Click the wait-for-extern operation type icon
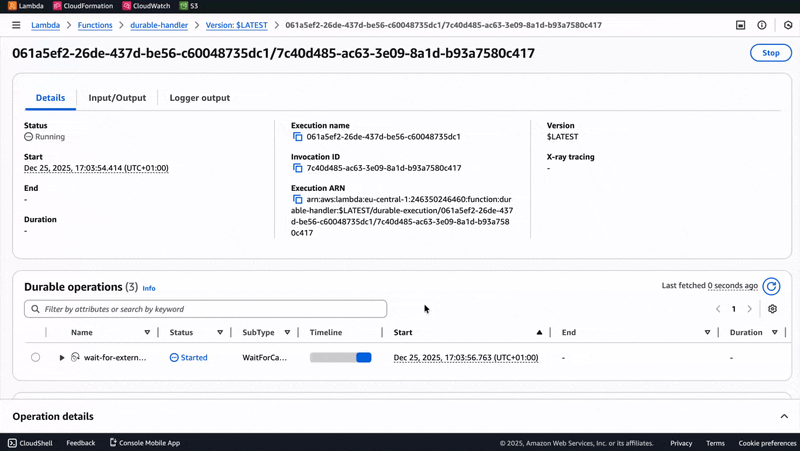 click(75, 357)
